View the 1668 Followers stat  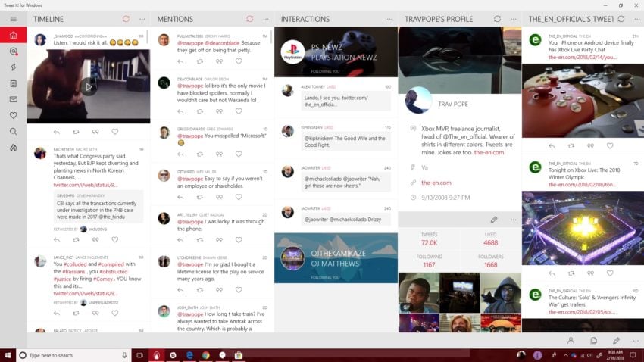coord(490,261)
